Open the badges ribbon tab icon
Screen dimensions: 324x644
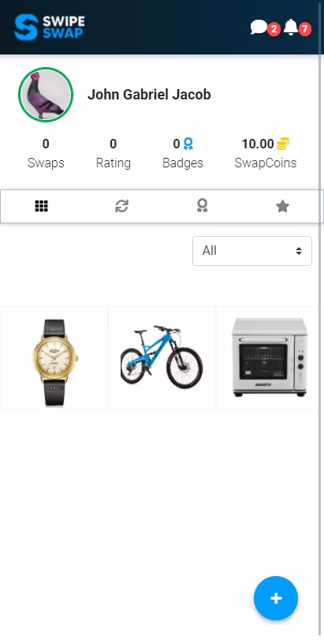[202, 206]
